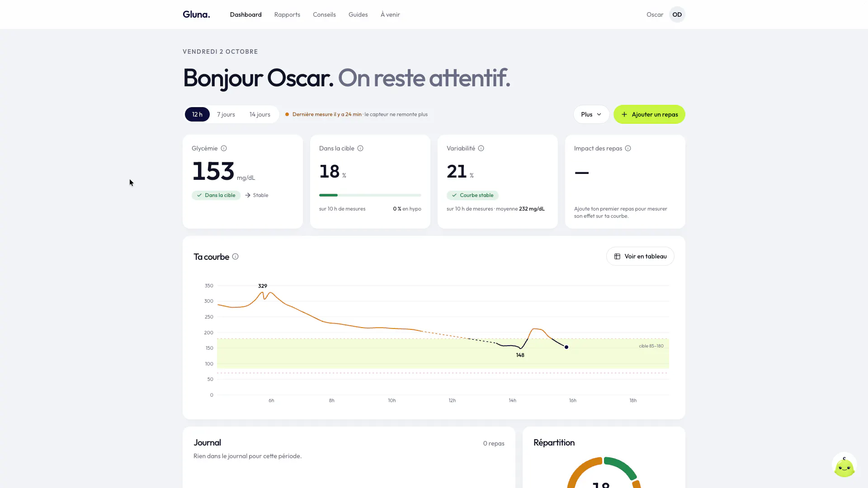Viewport: 868px width, 488px height.
Task: Click Ajouter un repas button
Action: click(x=649, y=114)
